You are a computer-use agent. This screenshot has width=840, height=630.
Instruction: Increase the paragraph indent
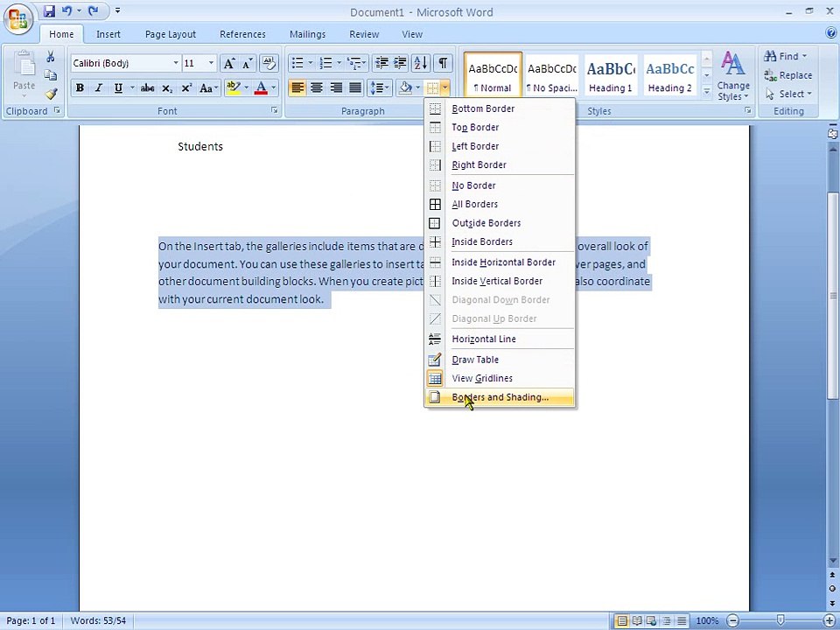(x=401, y=63)
